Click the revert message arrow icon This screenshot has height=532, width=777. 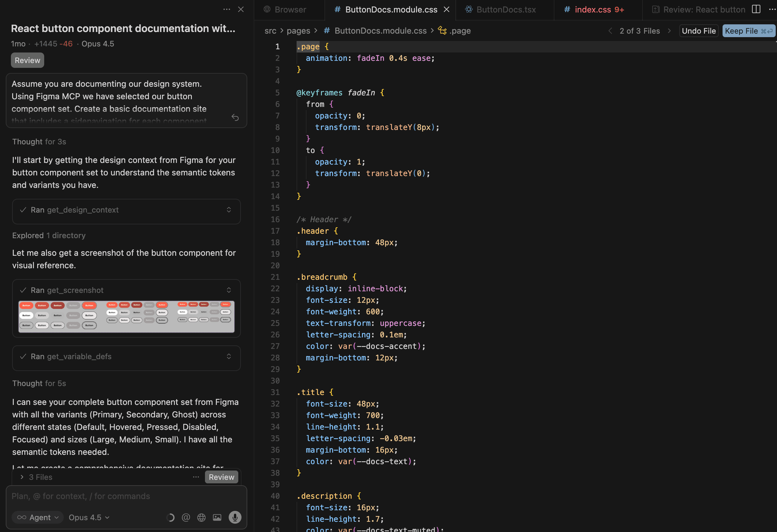coord(235,117)
